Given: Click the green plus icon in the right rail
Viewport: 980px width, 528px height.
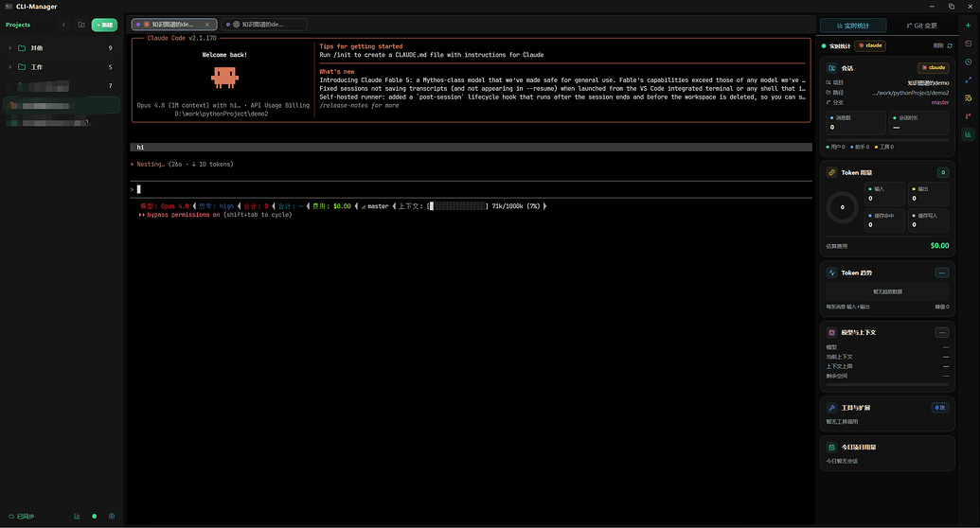Looking at the screenshot, I should 968,26.
